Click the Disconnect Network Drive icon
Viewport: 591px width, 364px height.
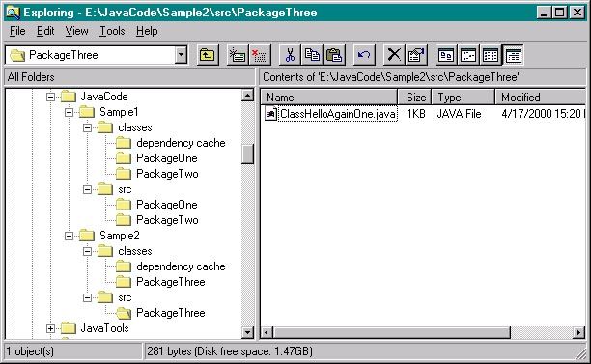coord(260,55)
